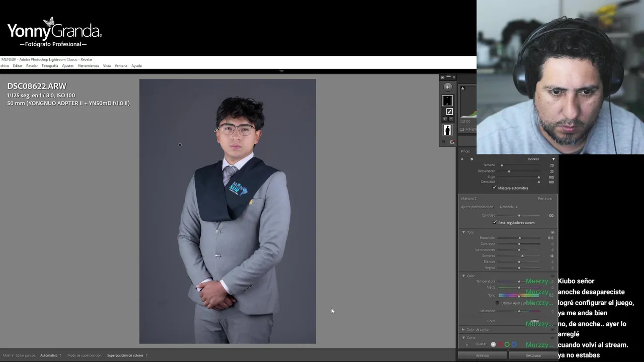Collapse brush options disclosure triangle
The image size is (644, 362).
pyautogui.click(x=553, y=159)
